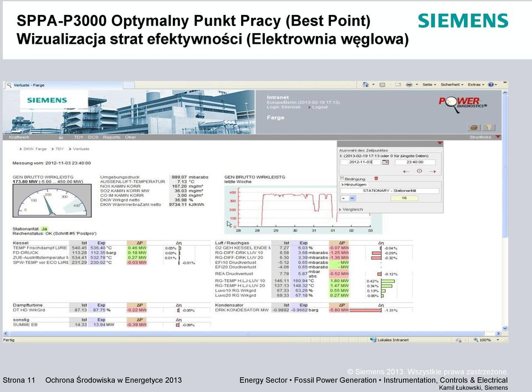The width and height of the screenshot is (532, 392).
Task: Expand the Shortlinks red arrow
Action: pyautogui.click(x=498, y=137)
